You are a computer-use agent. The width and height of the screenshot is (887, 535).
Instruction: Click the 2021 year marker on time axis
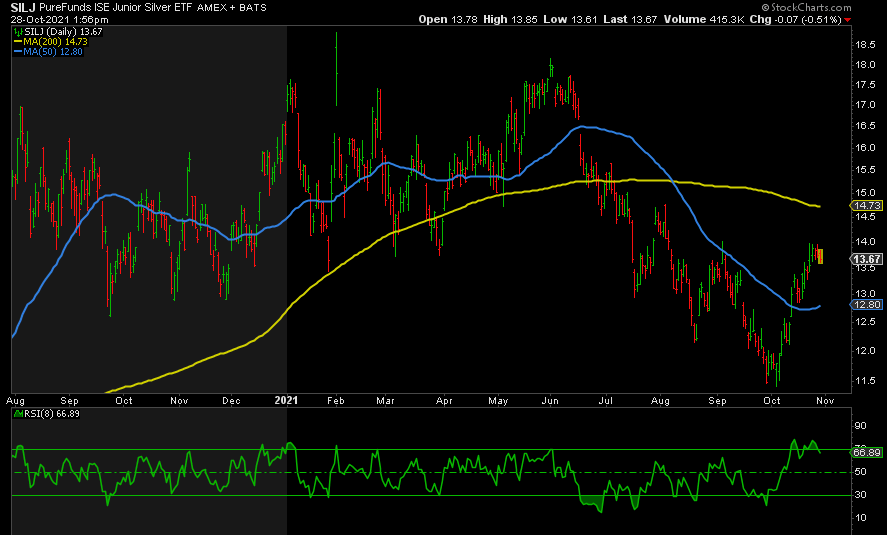coord(288,399)
